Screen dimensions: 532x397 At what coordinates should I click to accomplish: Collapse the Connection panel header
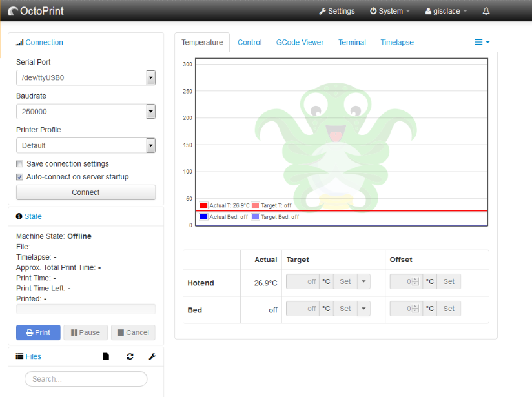(x=44, y=42)
